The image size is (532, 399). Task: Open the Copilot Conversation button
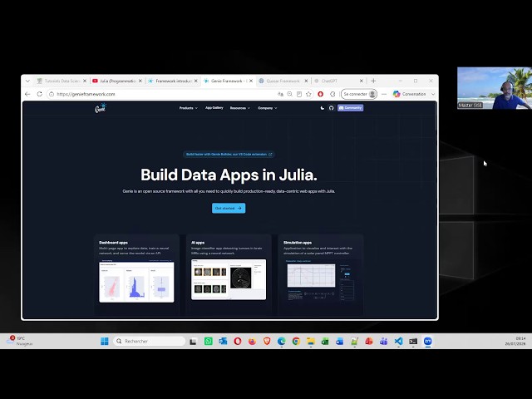point(410,94)
